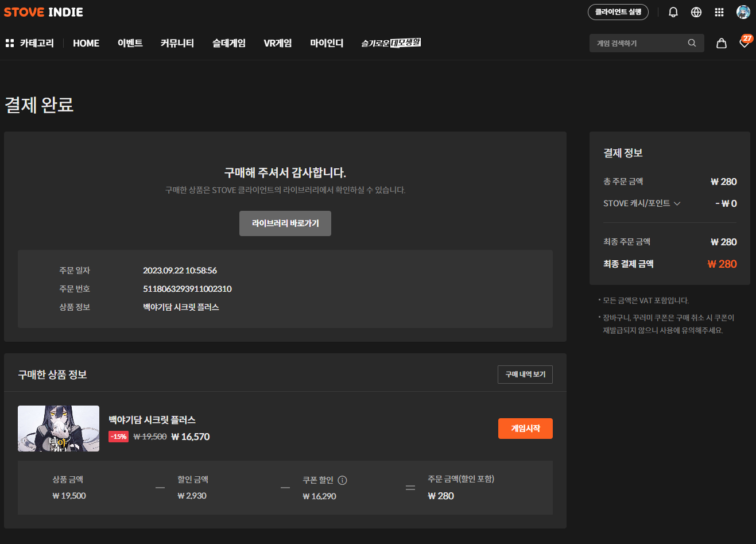Open the user profile avatar
Viewport: 756px width, 544px height.
[743, 12]
